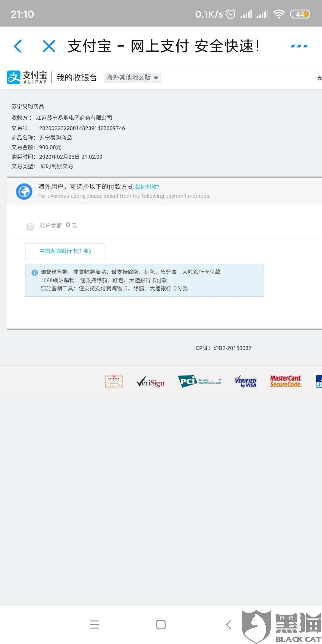Tap the Wi-Fi status bar icon
The height and width of the screenshot is (644, 322).
tap(279, 14)
